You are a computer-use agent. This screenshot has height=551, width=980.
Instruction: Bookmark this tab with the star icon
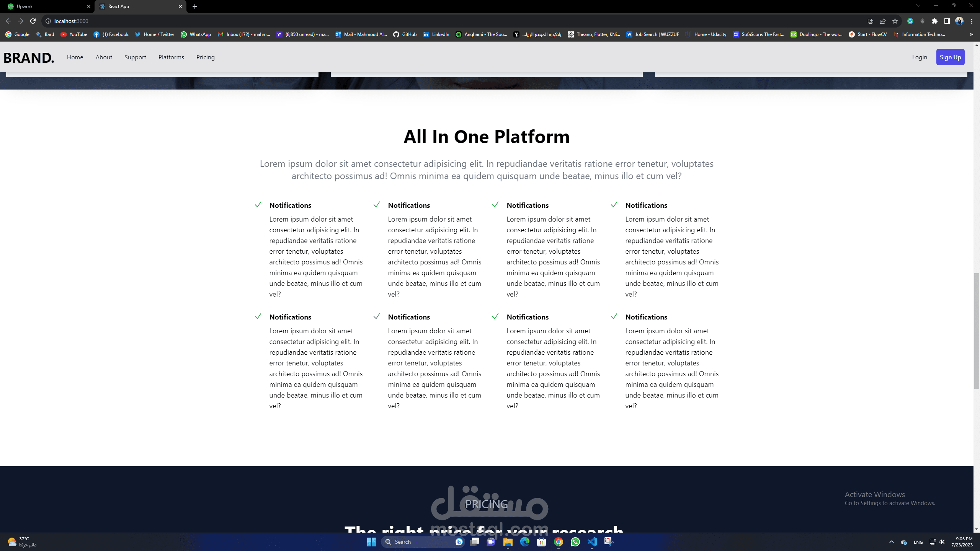[x=895, y=21]
